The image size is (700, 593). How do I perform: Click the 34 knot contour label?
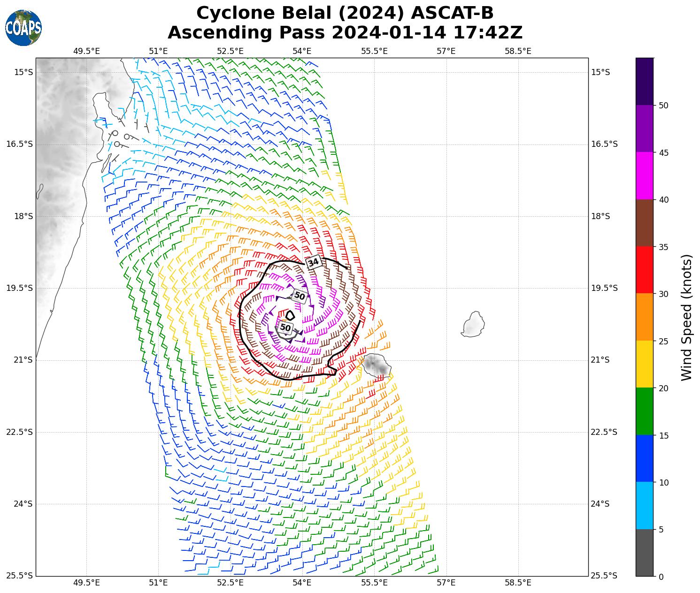pos(313,262)
